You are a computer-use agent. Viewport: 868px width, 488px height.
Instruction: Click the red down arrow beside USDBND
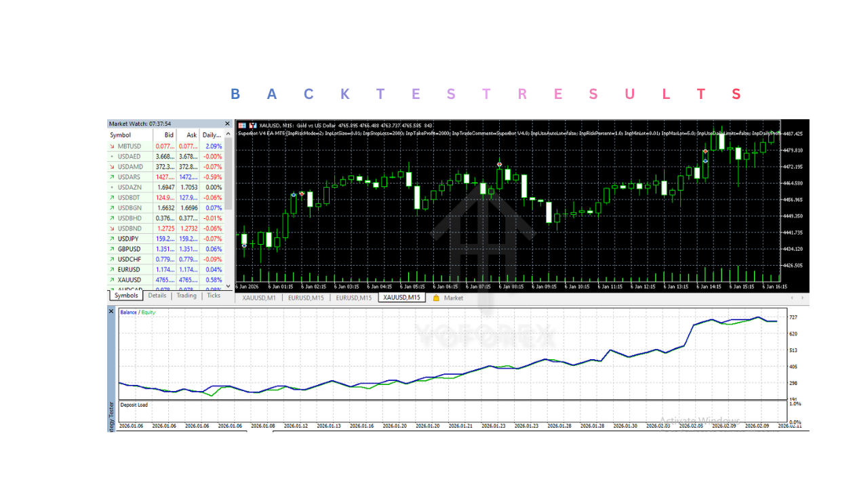point(112,228)
